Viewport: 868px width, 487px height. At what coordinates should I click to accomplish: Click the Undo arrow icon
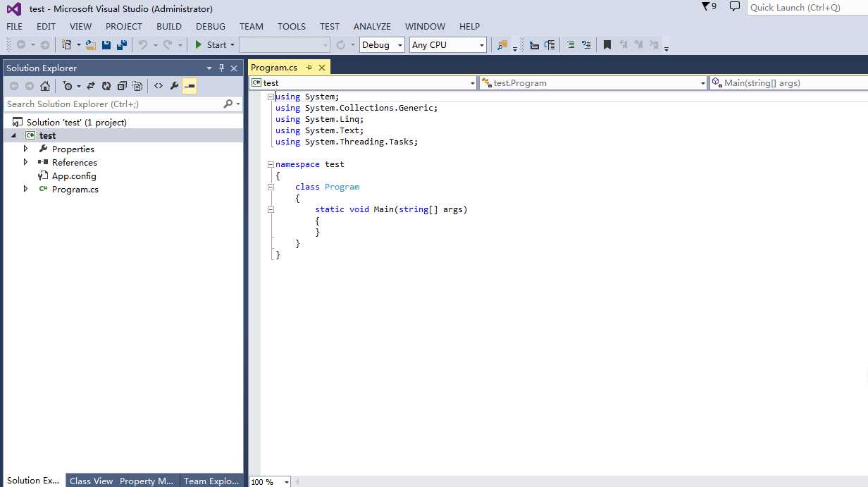tap(143, 44)
